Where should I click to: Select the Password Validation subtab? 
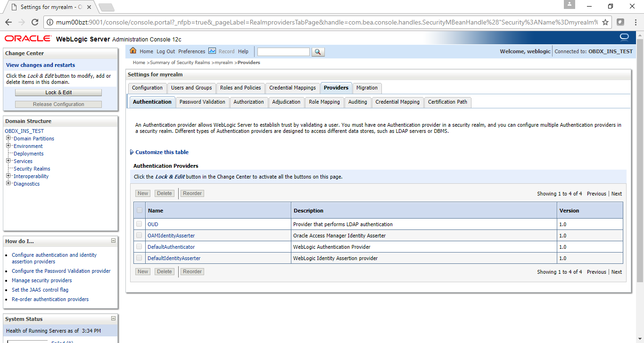[x=203, y=102]
